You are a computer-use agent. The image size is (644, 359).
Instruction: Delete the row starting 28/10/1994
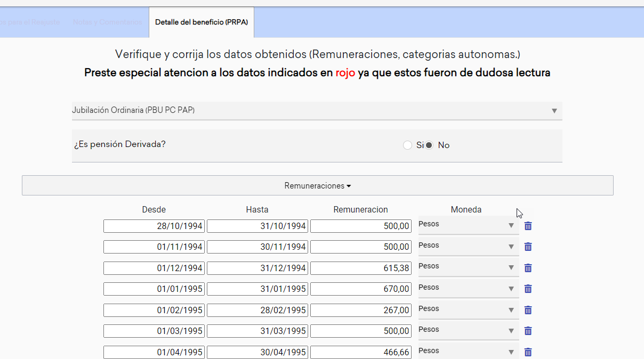tap(528, 226)
